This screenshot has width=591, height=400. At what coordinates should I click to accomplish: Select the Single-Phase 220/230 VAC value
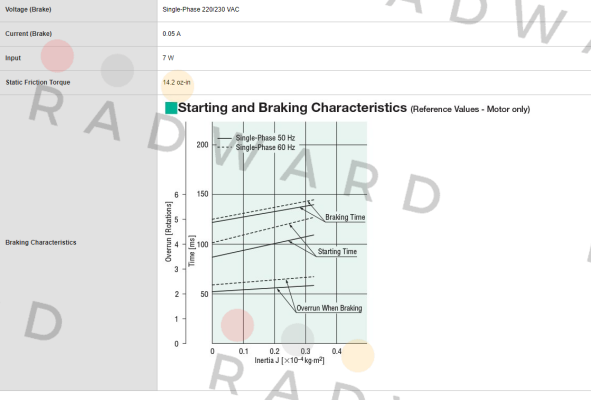pyautogui.click(x=201, y=9)
